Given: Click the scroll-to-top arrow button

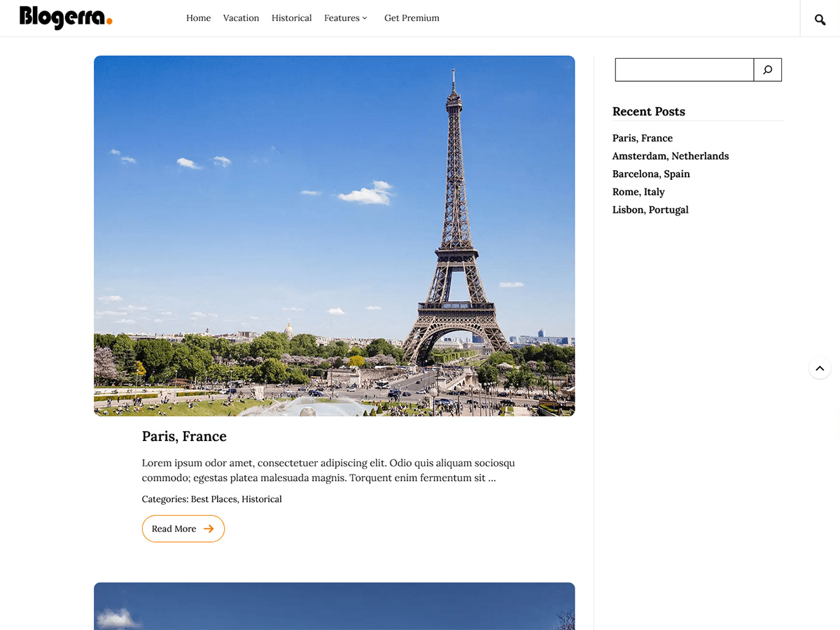Looking at the screenshot, I should [820, 368].
